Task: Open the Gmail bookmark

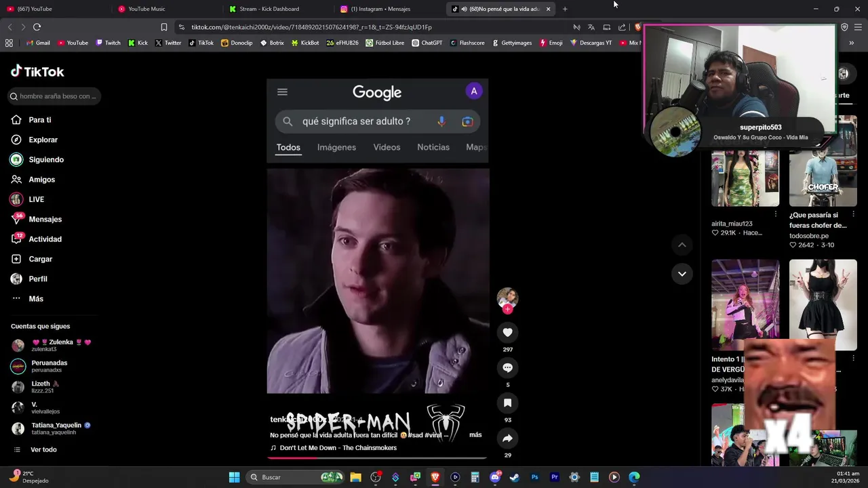Action: (38, 43)
